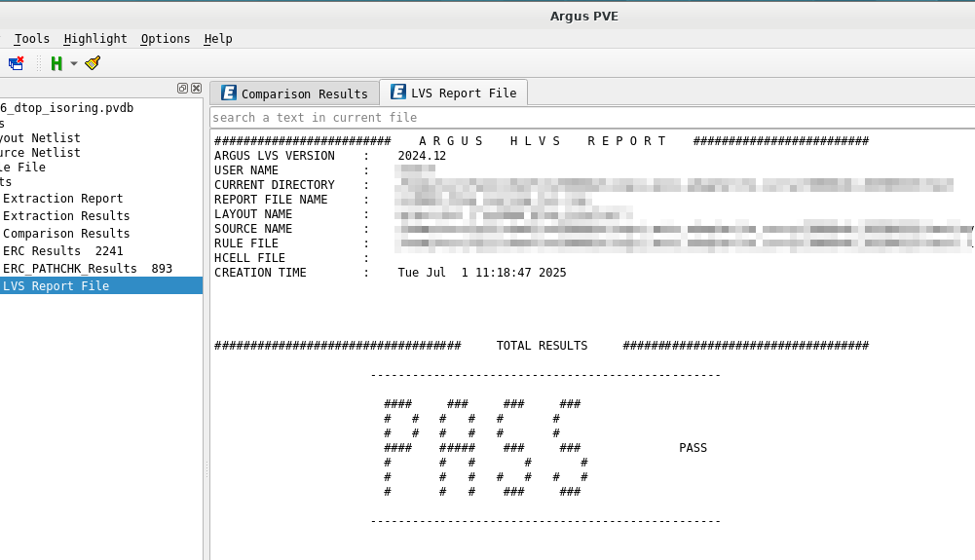Click the version value '2024.12'

coord(422,156)
